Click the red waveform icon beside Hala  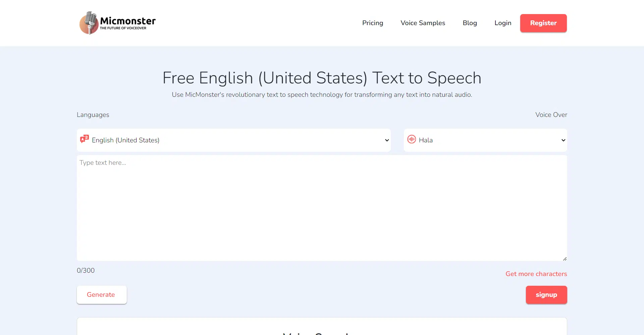(412, 139)
